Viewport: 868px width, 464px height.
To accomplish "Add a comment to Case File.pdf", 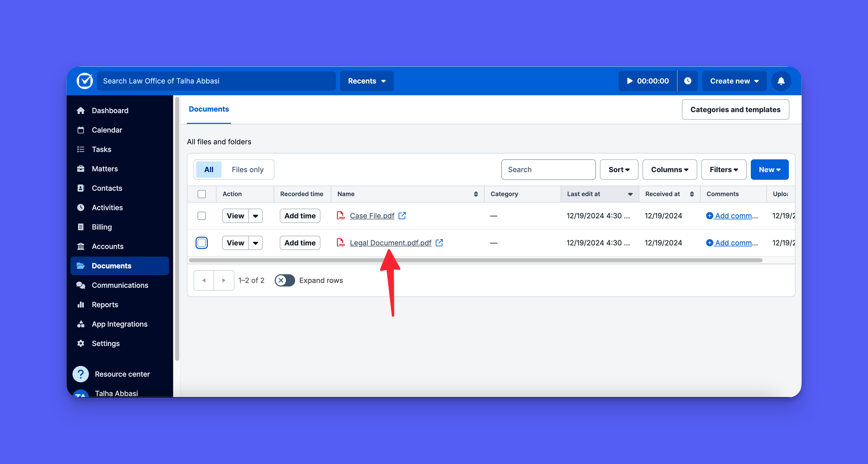I will 731,216.
